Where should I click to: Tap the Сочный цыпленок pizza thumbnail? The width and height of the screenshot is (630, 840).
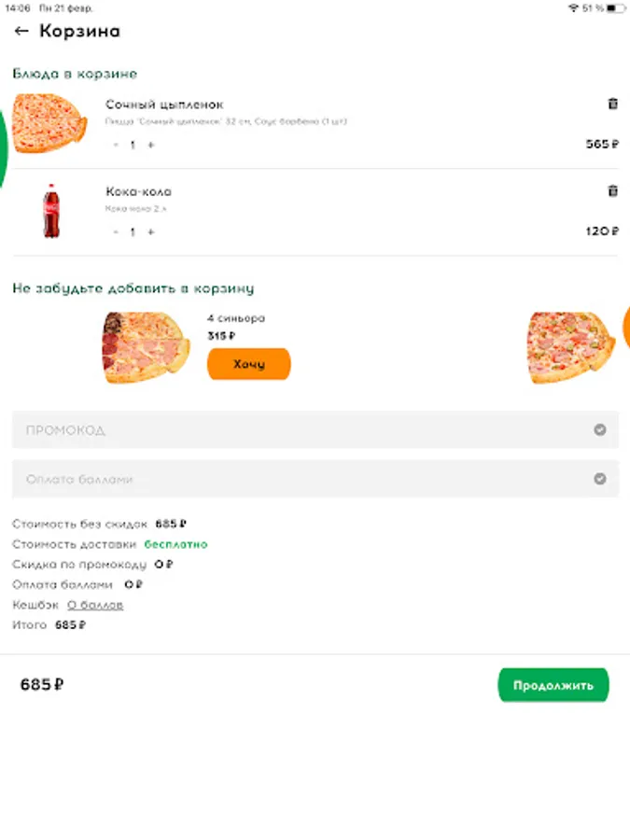(49, 124)
